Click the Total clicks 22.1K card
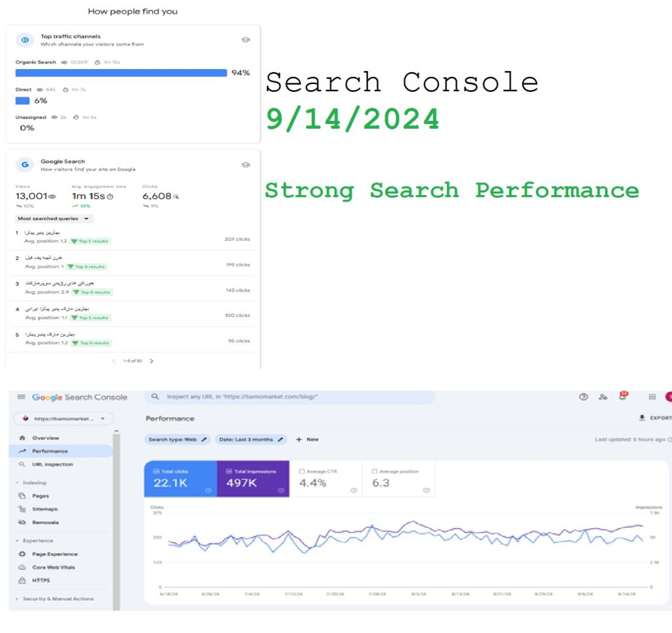Image resolution: width=672 pixels, height=633 pixels. (x=180, y=479)
